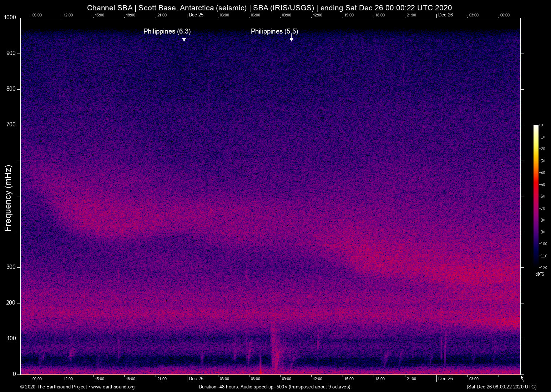Click the arrow marker below Philippines (6.3)
This screenshot has width=551, height=392.
click(184, 39)
